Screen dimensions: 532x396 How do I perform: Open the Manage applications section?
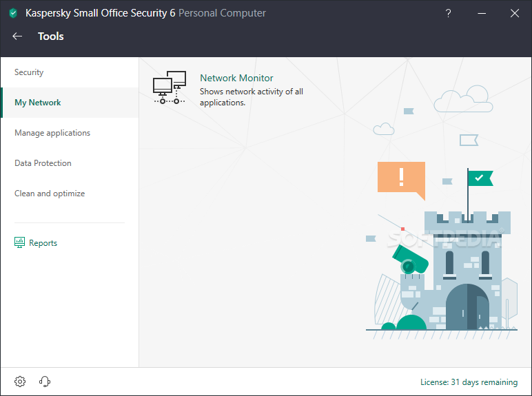(70, 132)
